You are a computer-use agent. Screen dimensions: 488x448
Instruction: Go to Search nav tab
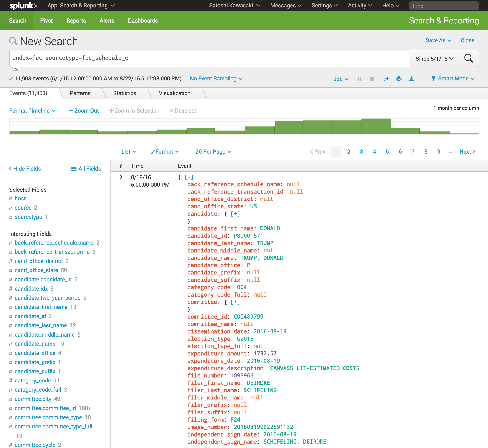18,21
